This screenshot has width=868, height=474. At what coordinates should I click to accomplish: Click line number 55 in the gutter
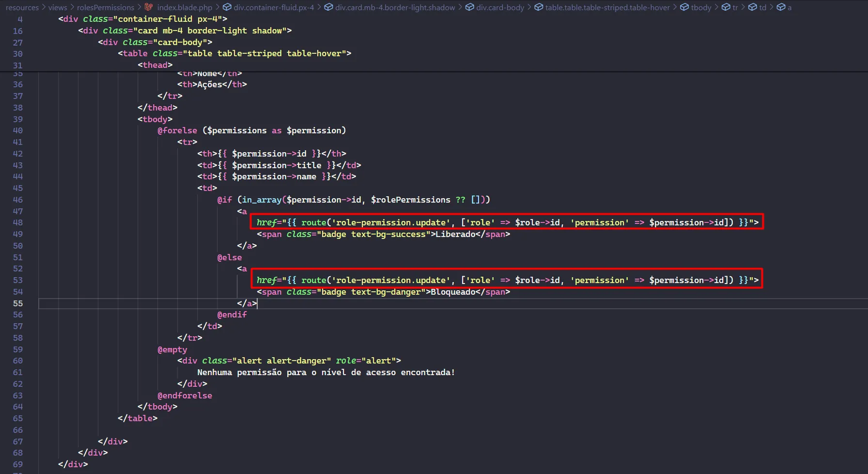click(x=18, y=303)
